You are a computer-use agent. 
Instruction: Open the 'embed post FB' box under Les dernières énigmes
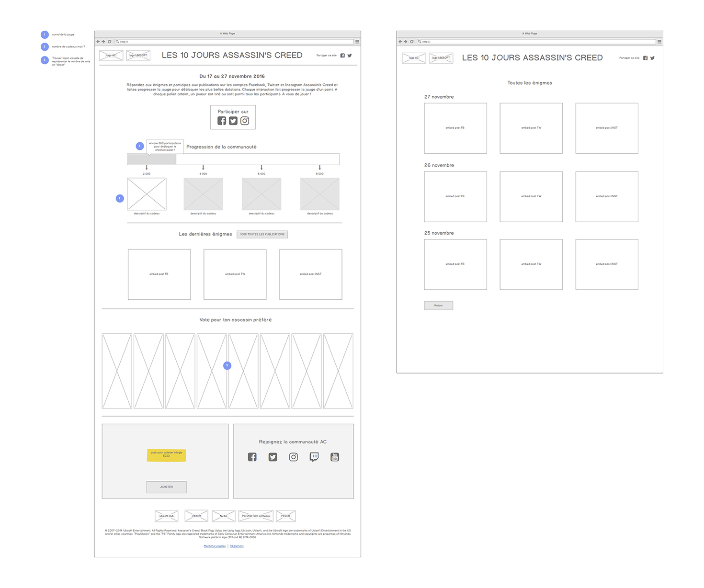159,274
